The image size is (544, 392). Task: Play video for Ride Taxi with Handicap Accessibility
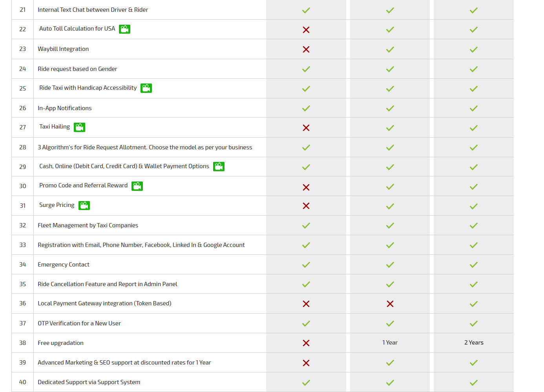coord(146,88)
